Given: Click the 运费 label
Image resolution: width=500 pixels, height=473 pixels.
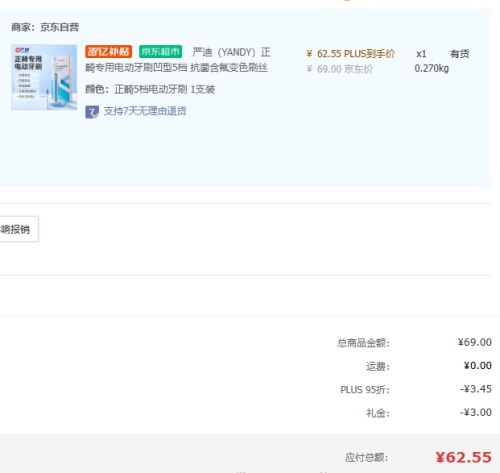Looking at the screenshot, I should 378,366.
